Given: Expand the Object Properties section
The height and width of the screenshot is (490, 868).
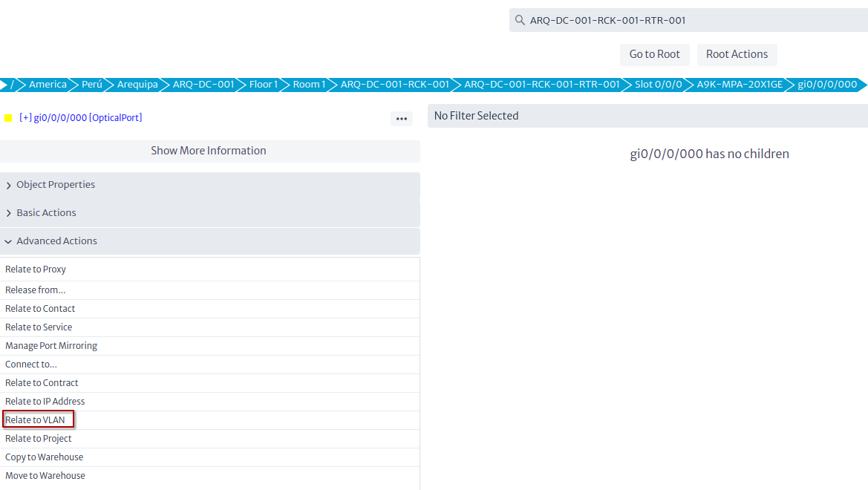Looking at the screenshot, I should 210,185.
